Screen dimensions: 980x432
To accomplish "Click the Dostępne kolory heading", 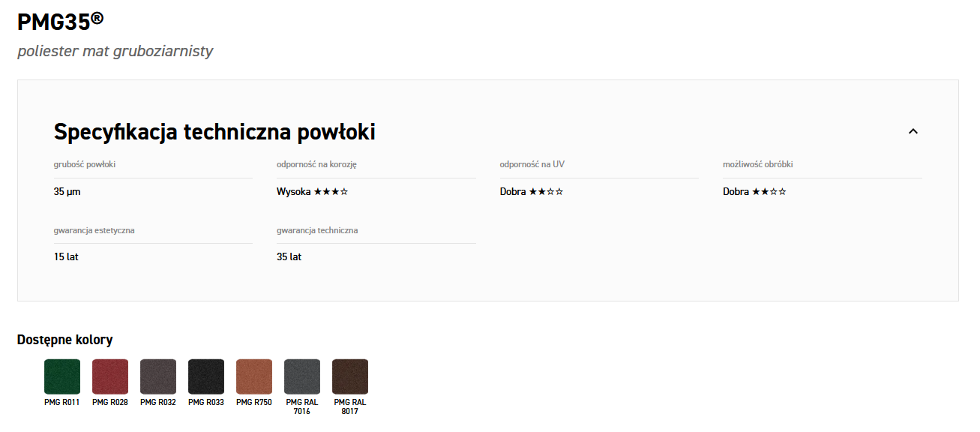I will [x=64, y=340].
